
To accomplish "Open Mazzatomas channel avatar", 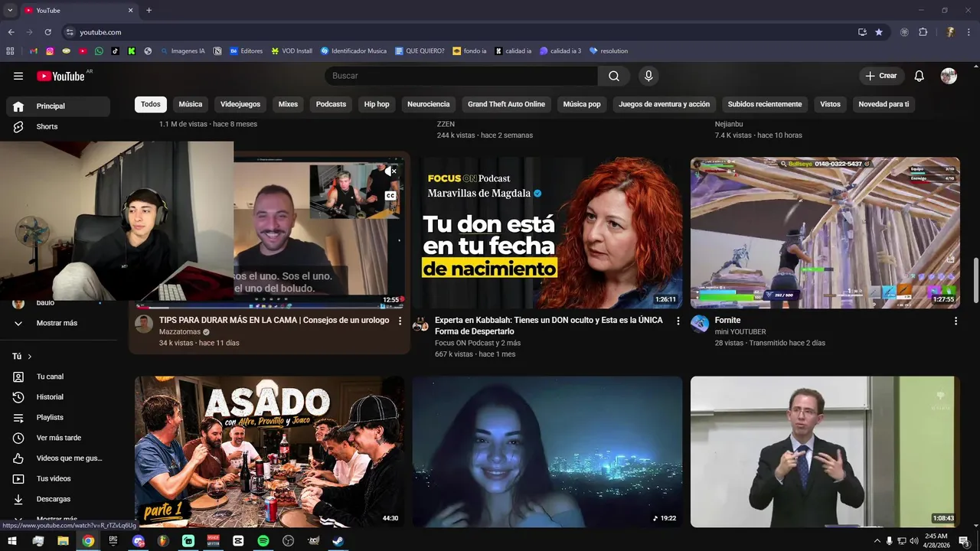I will [x=144, y=324].
